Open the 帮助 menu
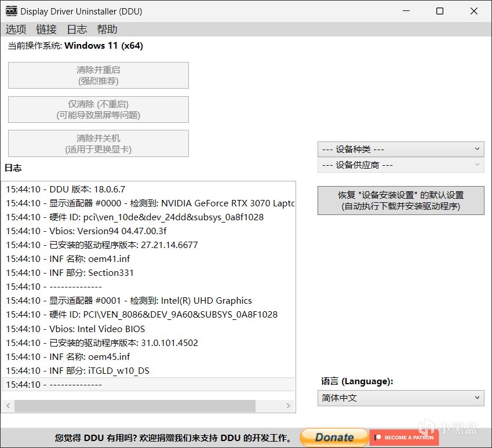Image resolution: width=492 pixels, height=448 pixels. 107,30
